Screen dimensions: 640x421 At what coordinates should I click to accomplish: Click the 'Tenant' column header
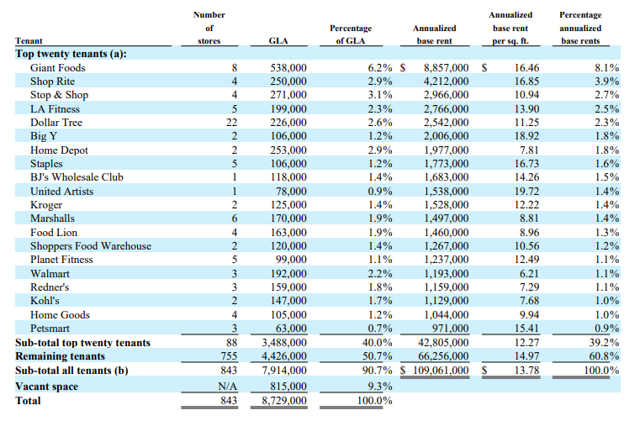coord(29,41)
